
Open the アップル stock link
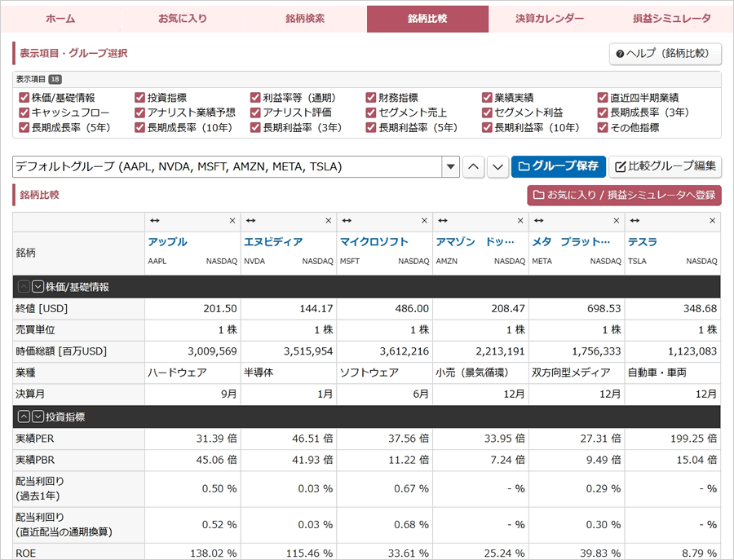167,242
